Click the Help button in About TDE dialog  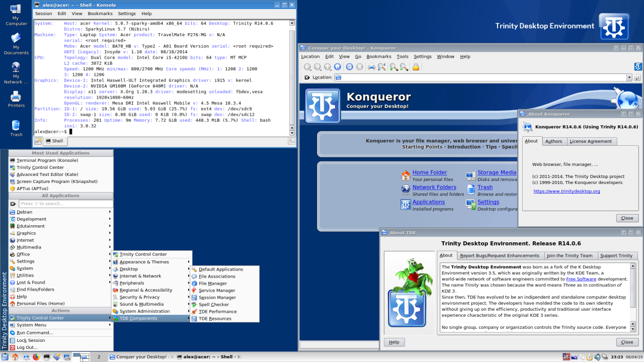394,342
